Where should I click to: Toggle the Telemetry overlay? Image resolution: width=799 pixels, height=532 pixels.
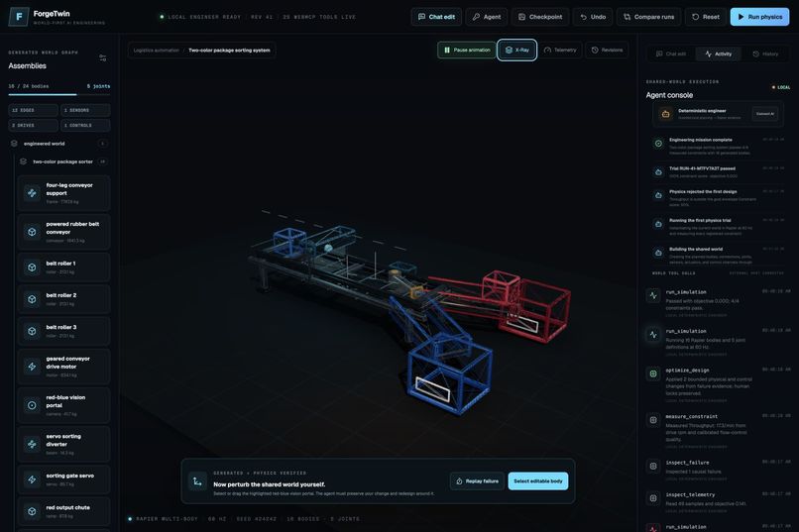pyautogui.click(x=560, y=50)
